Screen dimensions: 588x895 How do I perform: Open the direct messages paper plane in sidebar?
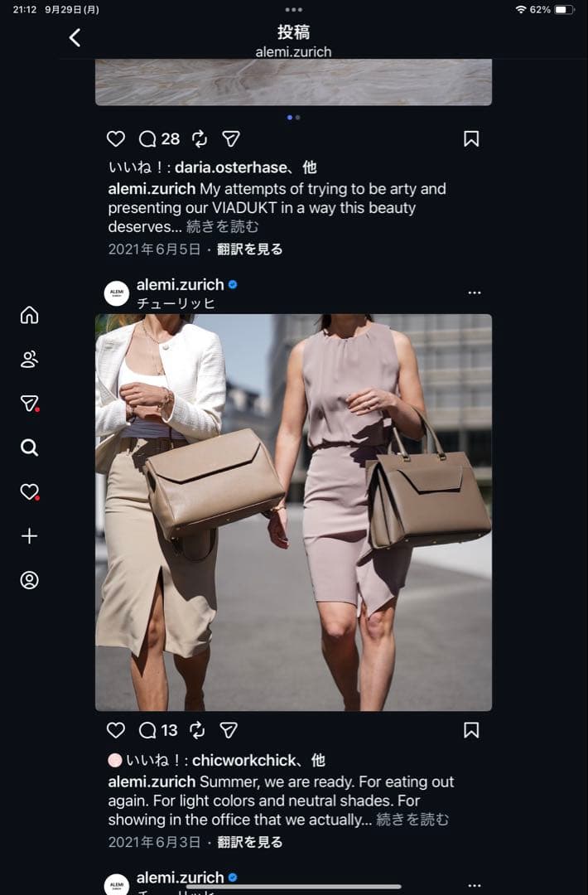(29, 404)
